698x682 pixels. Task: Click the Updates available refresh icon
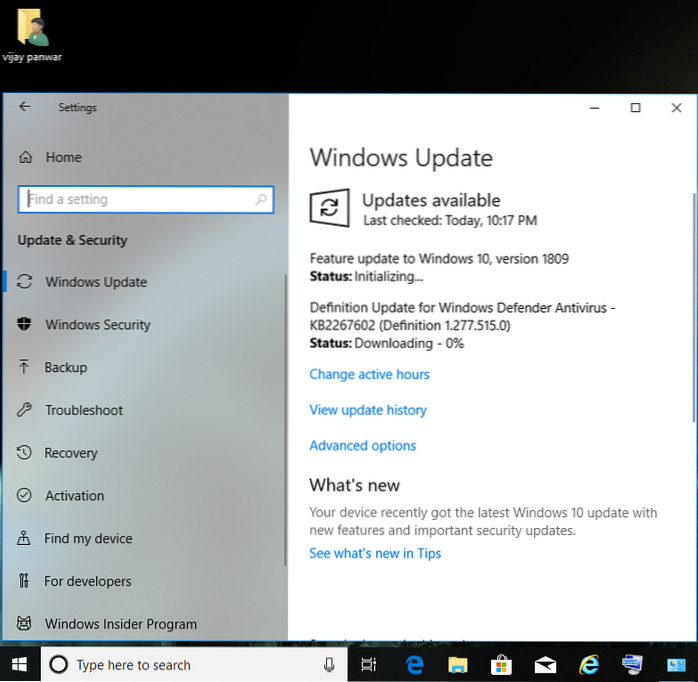click(329, 208)
